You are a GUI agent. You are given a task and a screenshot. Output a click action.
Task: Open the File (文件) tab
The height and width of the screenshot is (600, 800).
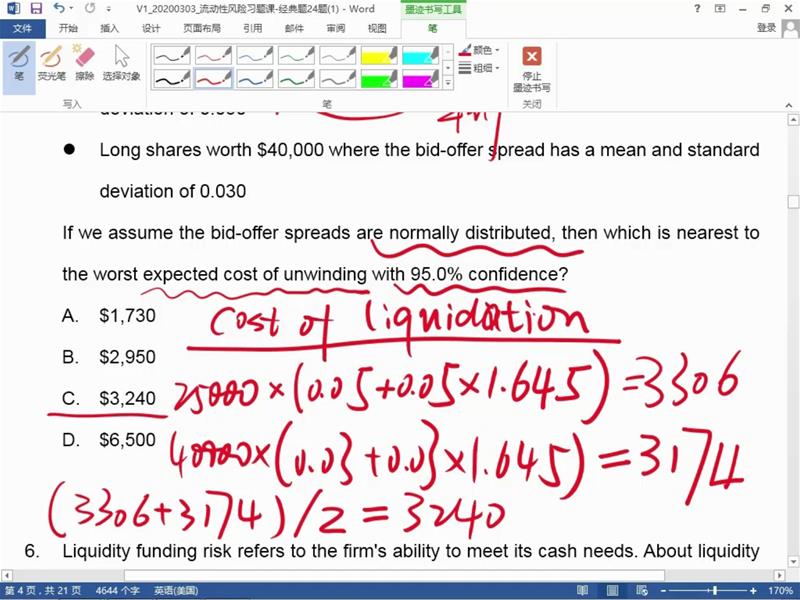coord(22,28)
